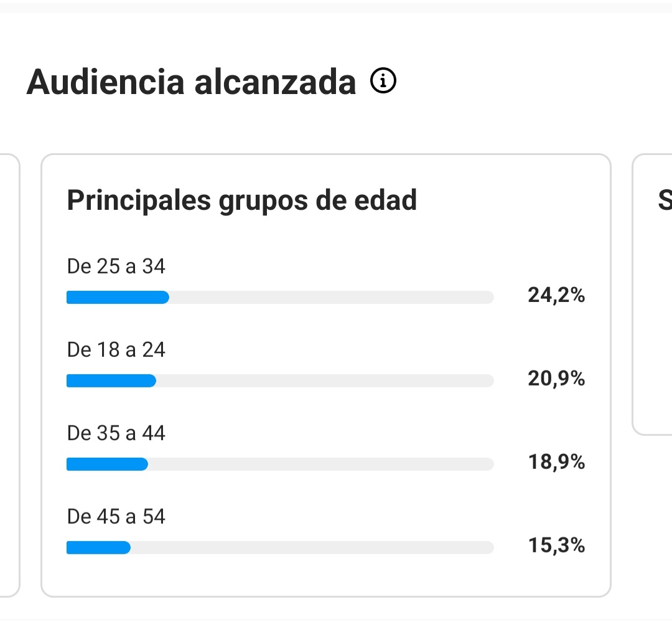Click the 18,9% percentage value

(x=556, y=462)
